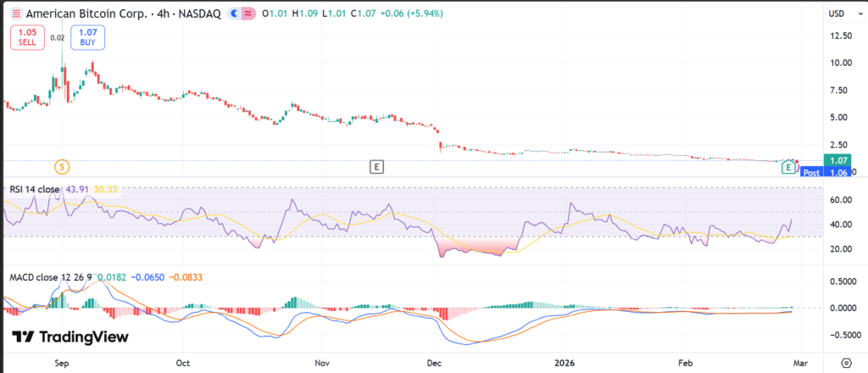868x373 pixels.
Task: Click the TradingView logo
Action: coord(70,337)
